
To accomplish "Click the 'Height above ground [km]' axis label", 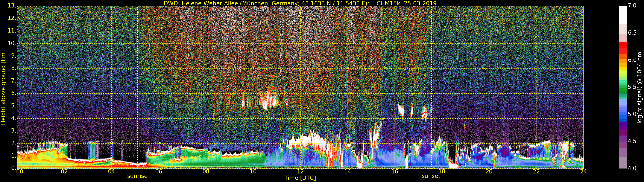I will (3, 88).
